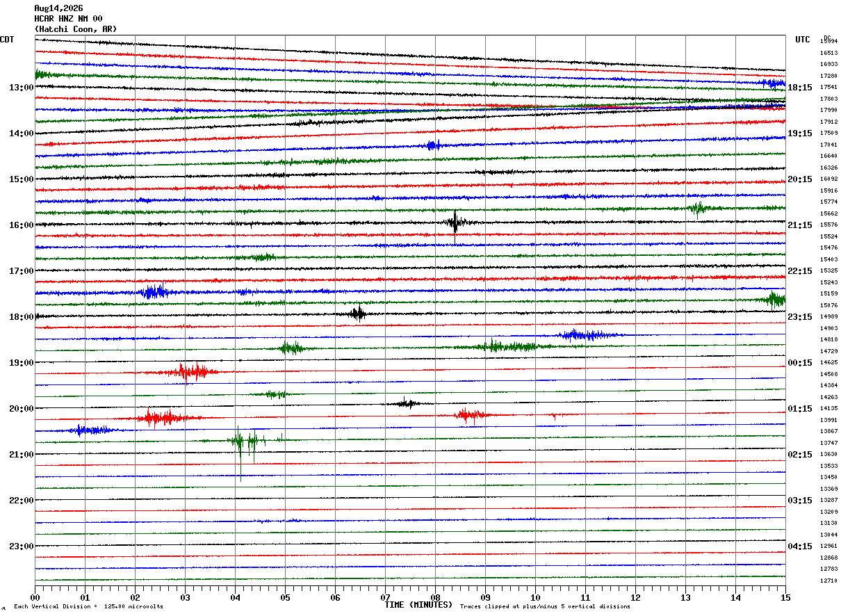
Task: Click the DC offset value 17990
Action: 828,110
